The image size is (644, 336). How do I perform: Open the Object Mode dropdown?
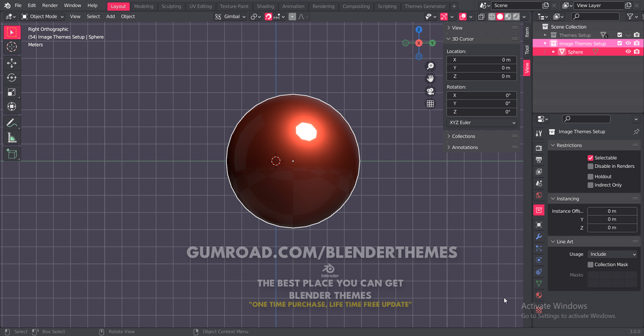(x=43, y=17)
